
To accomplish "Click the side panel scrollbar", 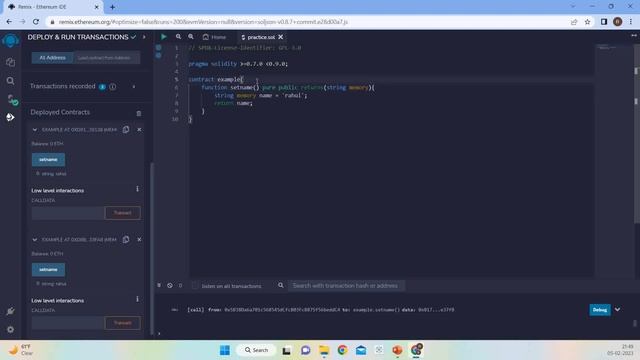I will (x=152, y=249).
